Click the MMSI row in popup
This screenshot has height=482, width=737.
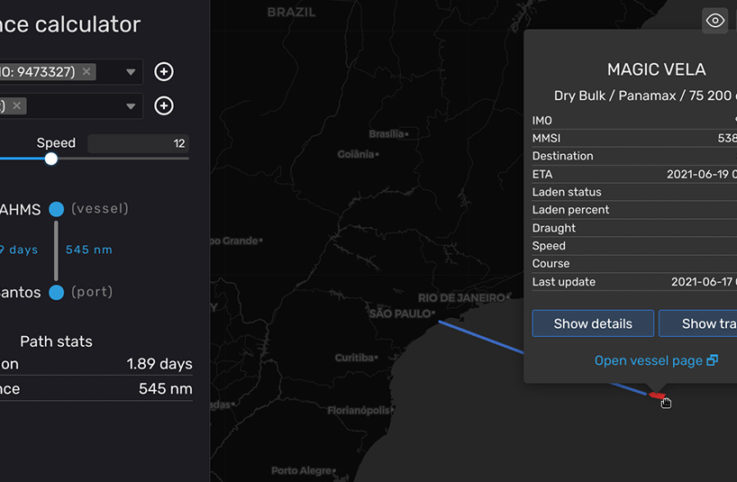[x=634, y=138]
